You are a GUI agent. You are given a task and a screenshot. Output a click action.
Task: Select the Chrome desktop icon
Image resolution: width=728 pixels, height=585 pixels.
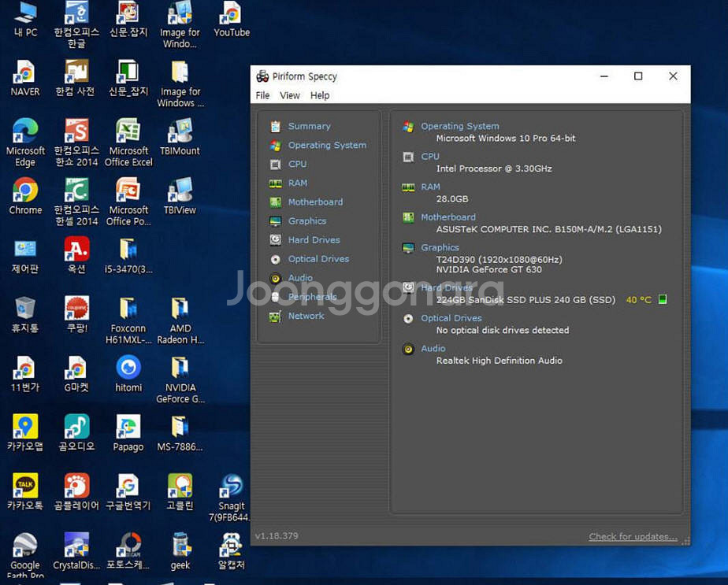coord(25,196)
